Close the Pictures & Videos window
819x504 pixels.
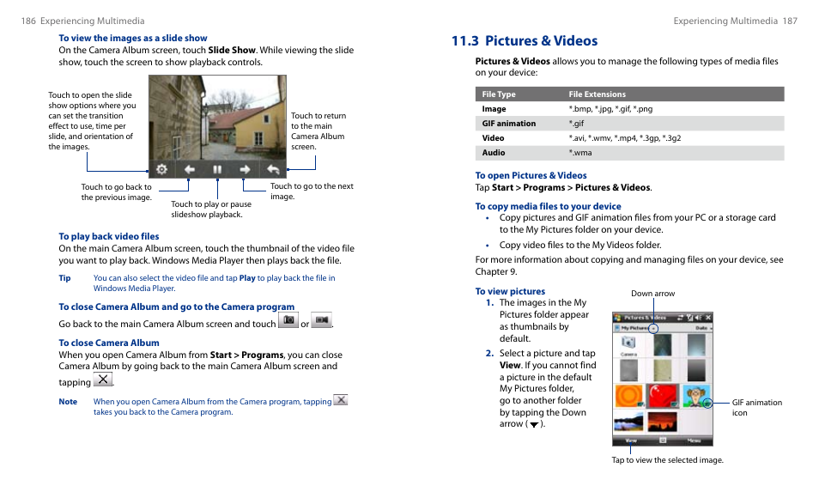coord(708,318)
